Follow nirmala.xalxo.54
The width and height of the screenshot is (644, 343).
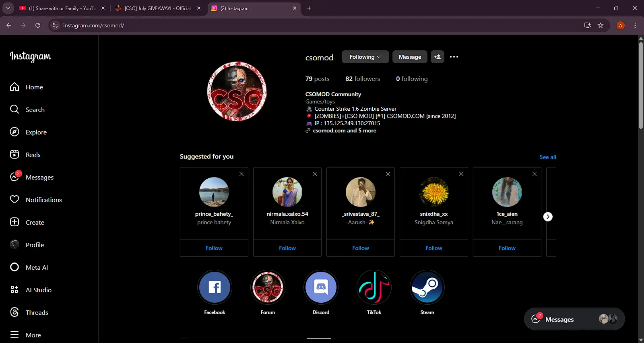[x=287, y=248]
